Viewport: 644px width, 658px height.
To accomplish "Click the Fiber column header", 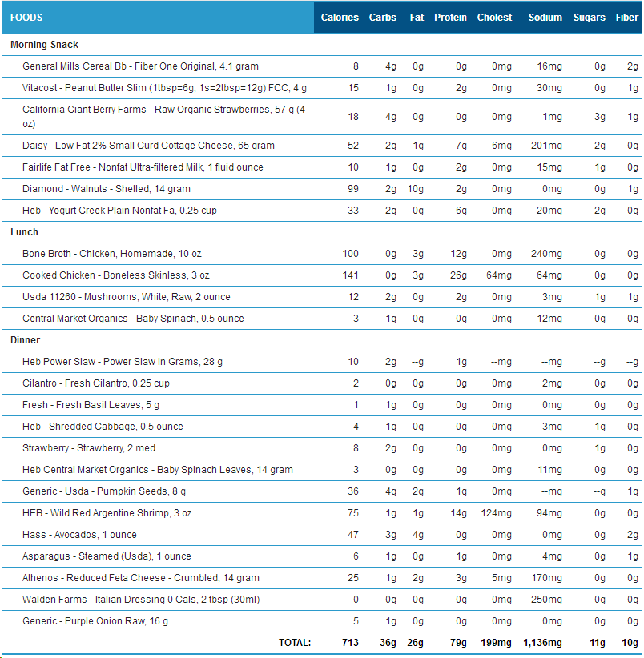I will pos(627,18).
